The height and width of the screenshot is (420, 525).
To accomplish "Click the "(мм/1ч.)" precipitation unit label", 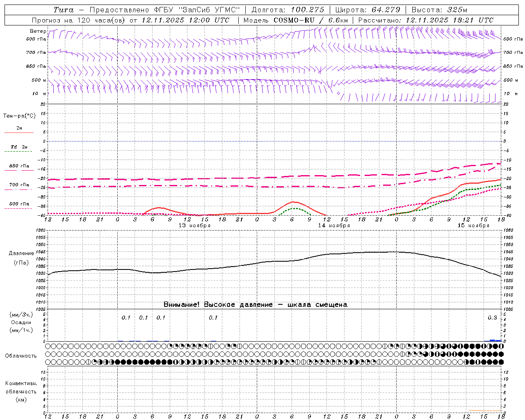I will point(21,330).
